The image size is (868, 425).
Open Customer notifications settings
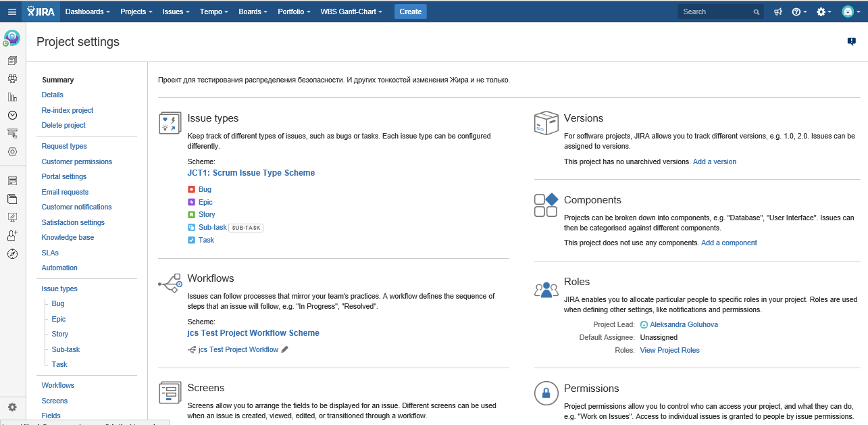77,207
